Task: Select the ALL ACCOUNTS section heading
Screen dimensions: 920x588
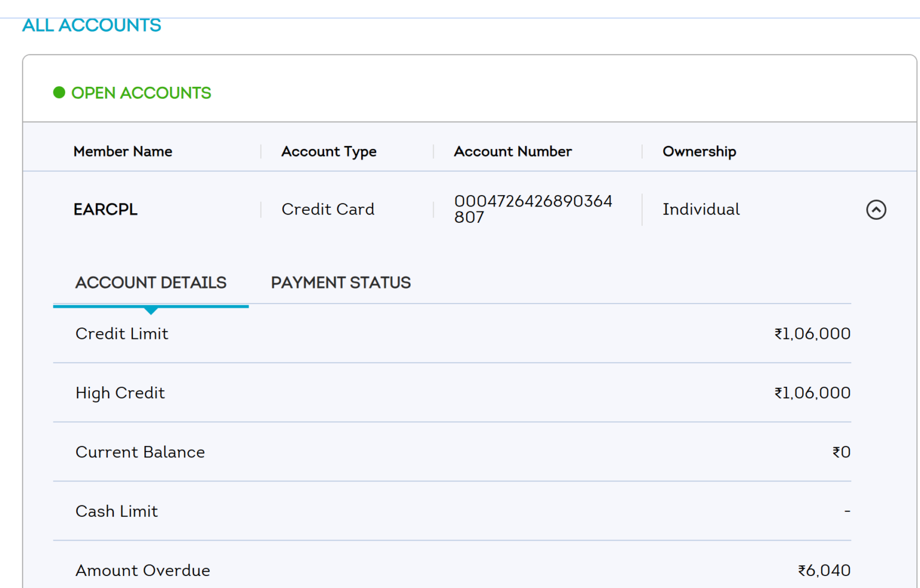Action: (x=91, y=25)
